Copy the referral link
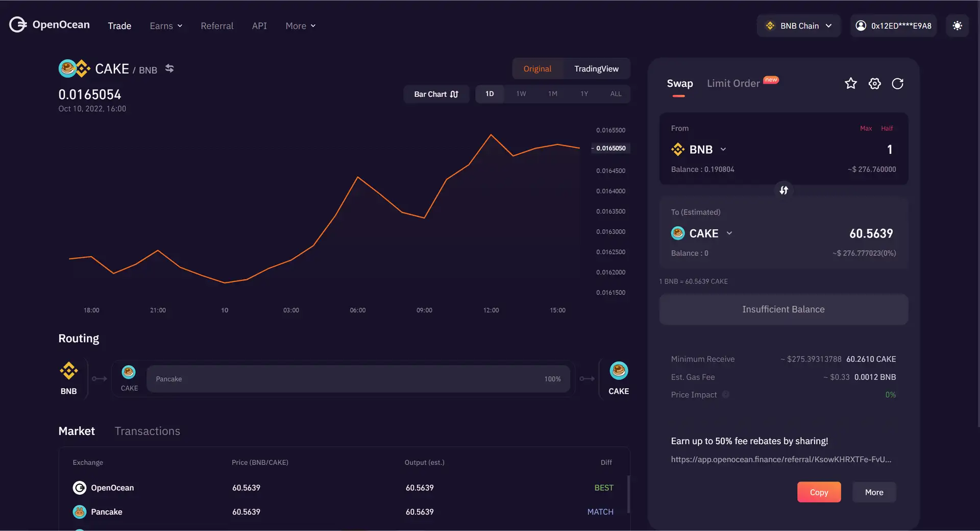This screenshot has width=980, height=531. pos(819,492)
